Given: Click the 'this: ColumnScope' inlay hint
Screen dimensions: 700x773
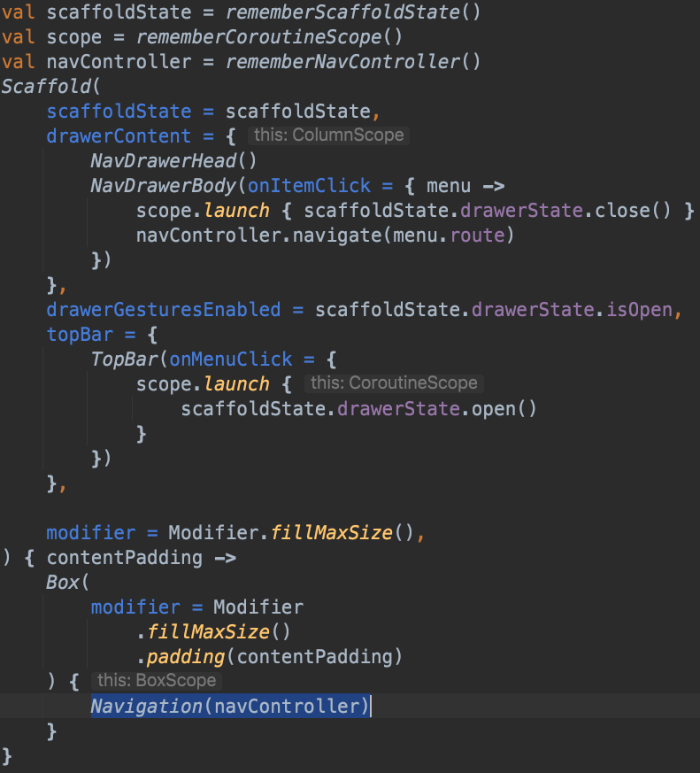Looking at the screenshot, I should (x=328, y=135).
